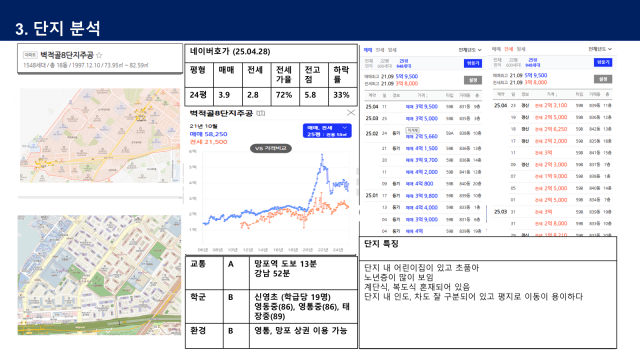
Task: Open the 매매, 전세 25평 dropdown
Action: tap(327, 131)
